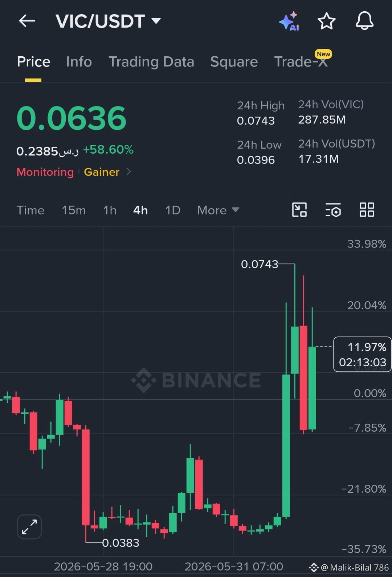Screen dimensions: 392x577
Task: Select the Time chart interval
Action: point(30,210)
